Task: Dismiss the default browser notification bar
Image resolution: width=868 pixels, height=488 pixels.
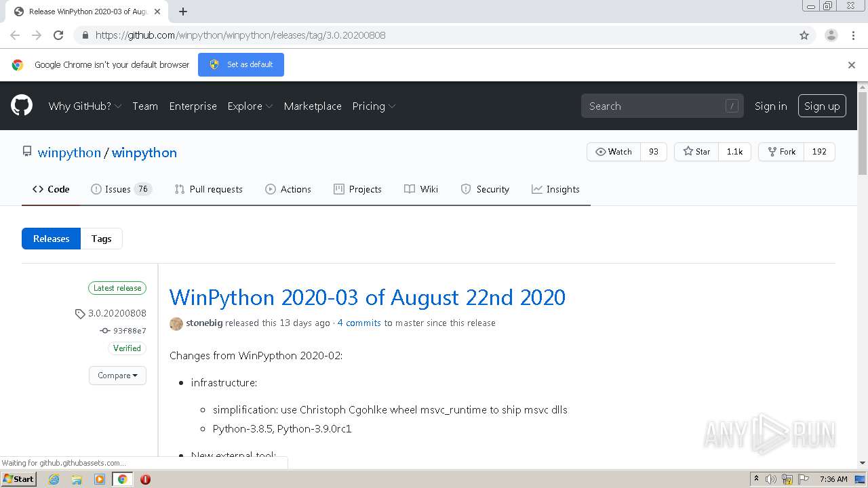Action: click(851, 65)
